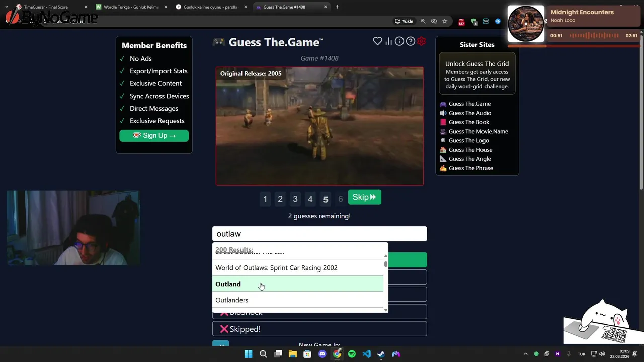This screenshot has height=362, width=644.
Task: Click the crossed-out eye icon in address bar
Action: (x=434, y=21)
